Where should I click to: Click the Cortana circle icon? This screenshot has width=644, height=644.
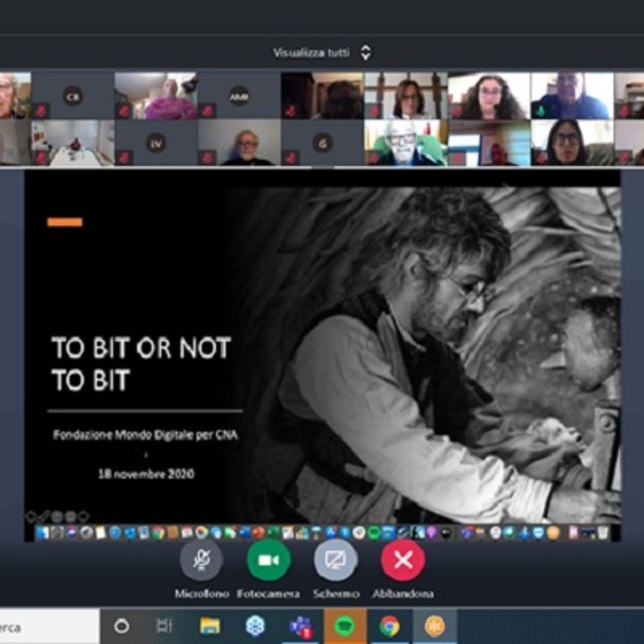click(x=121, y=626)
